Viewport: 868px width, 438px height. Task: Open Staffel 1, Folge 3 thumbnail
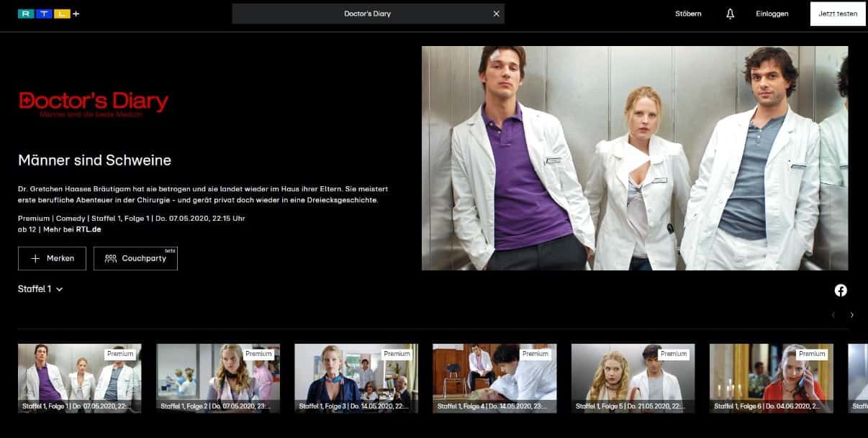coord(356,378)
